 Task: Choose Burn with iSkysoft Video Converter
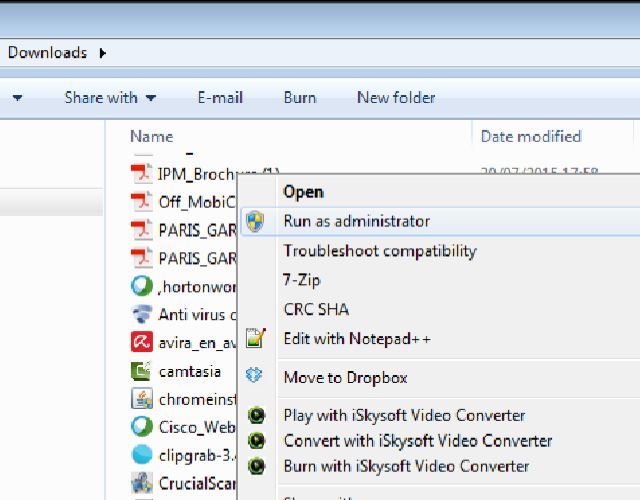[x=406, y=466]
